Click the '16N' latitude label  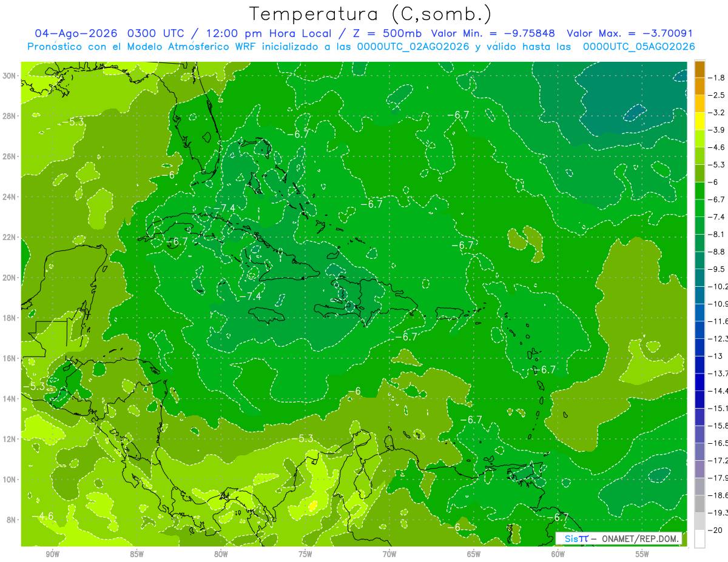[x=10, y=358]
